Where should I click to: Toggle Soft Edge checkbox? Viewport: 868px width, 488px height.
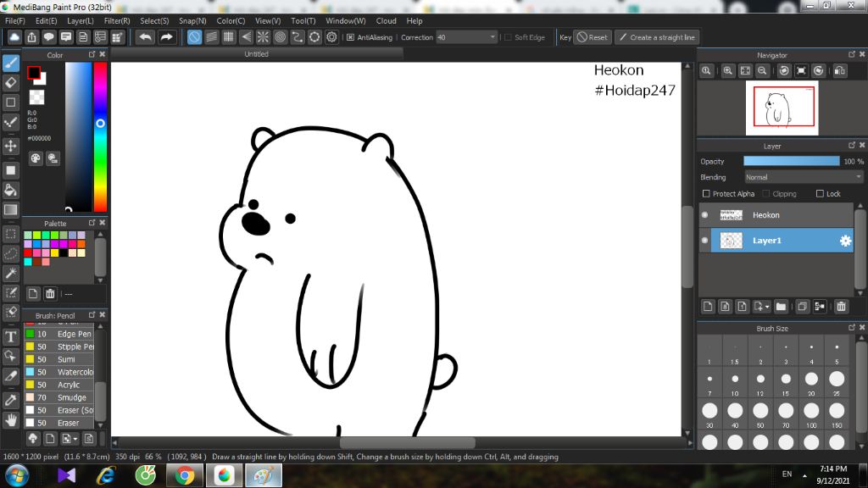tap(508, 37)
